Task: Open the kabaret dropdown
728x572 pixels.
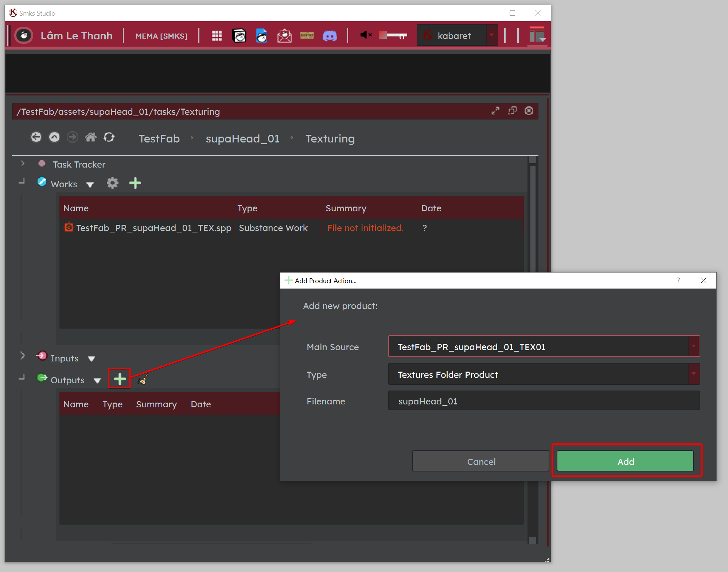Action: (x=458, y=35)
